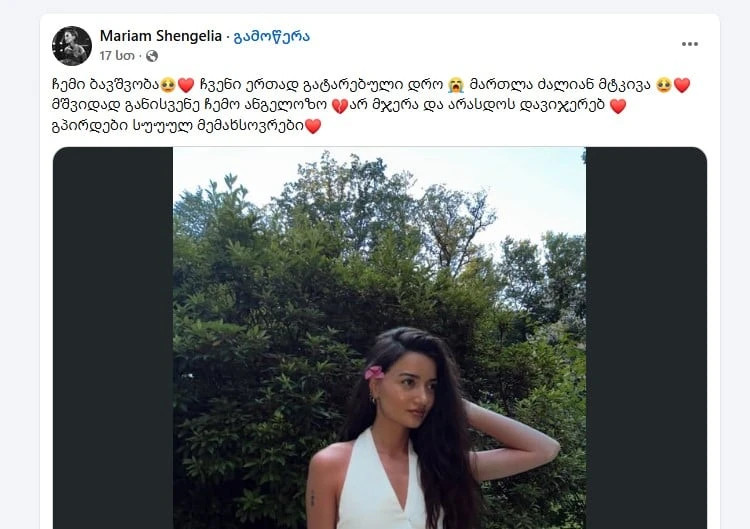The image size is (750, 529).
Task: Click red heart ending the first text line
Action: point(682,85)
